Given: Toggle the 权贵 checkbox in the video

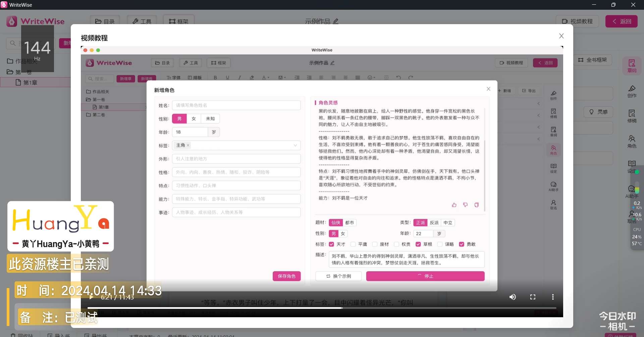Looking at the screenshot, I should [x=396, y=244].
